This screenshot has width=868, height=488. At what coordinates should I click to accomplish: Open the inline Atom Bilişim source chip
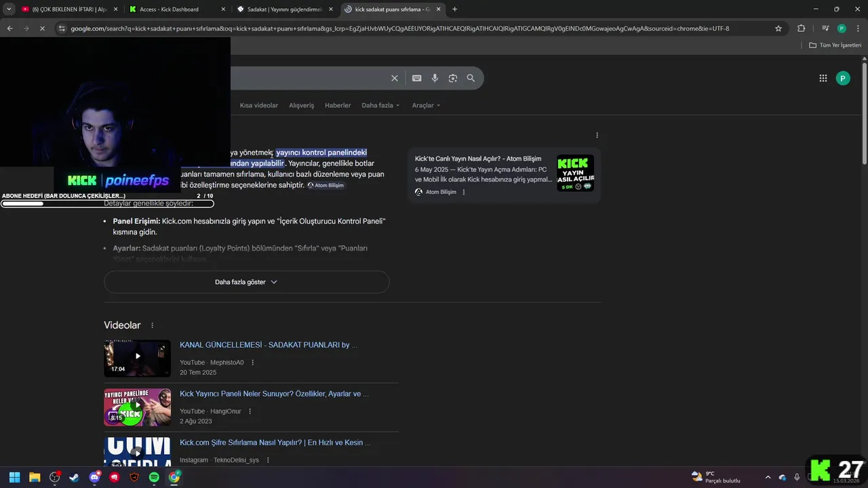325,185
